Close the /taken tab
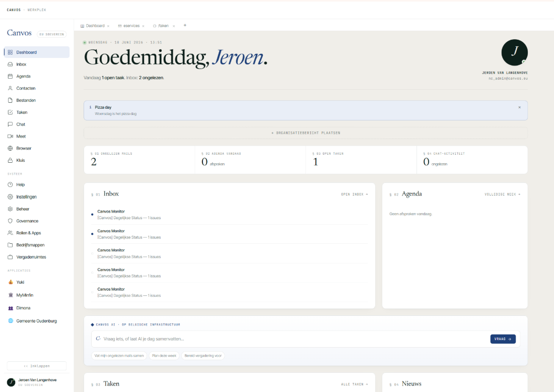 pos(174,26)
